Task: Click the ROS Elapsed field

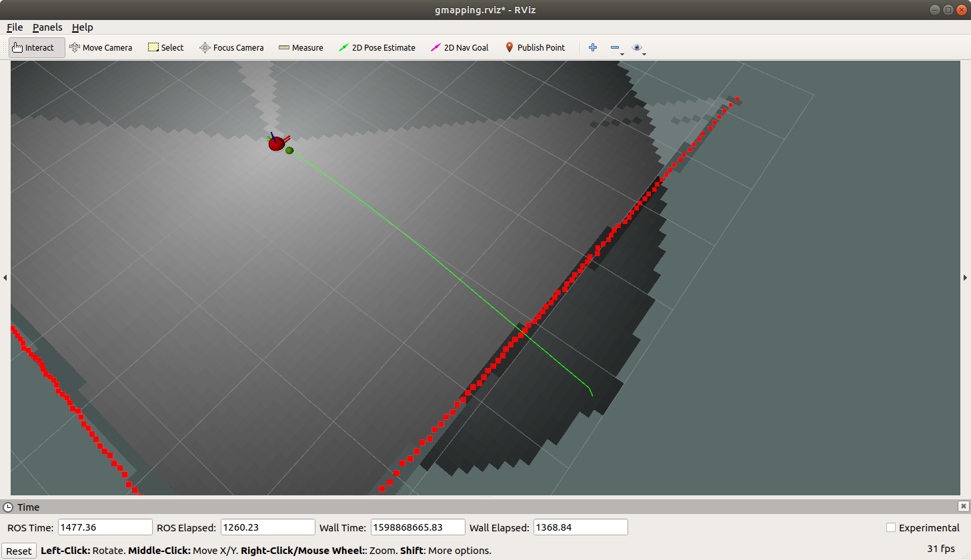Action: [x=267, y=527]
